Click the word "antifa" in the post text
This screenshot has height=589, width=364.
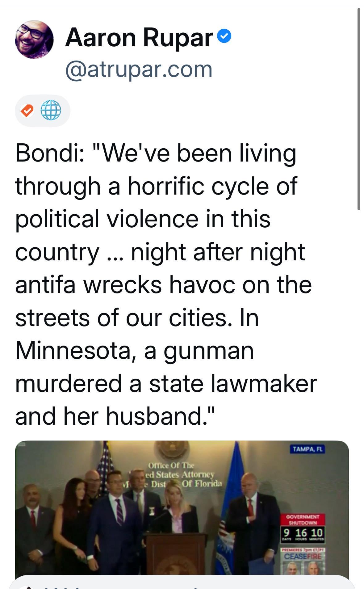[45, 285]
